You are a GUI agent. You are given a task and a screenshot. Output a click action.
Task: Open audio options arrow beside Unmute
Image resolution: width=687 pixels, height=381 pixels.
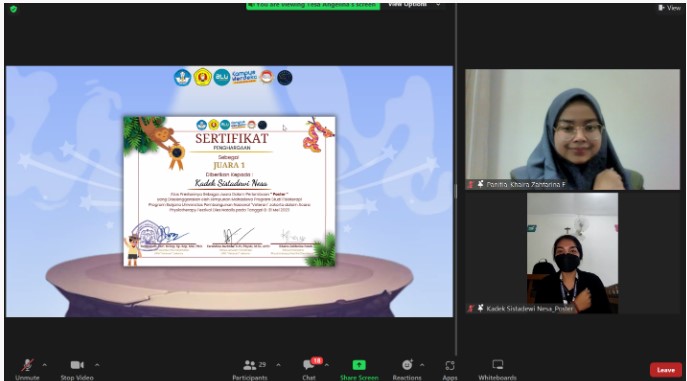click(x=44, y=365)
